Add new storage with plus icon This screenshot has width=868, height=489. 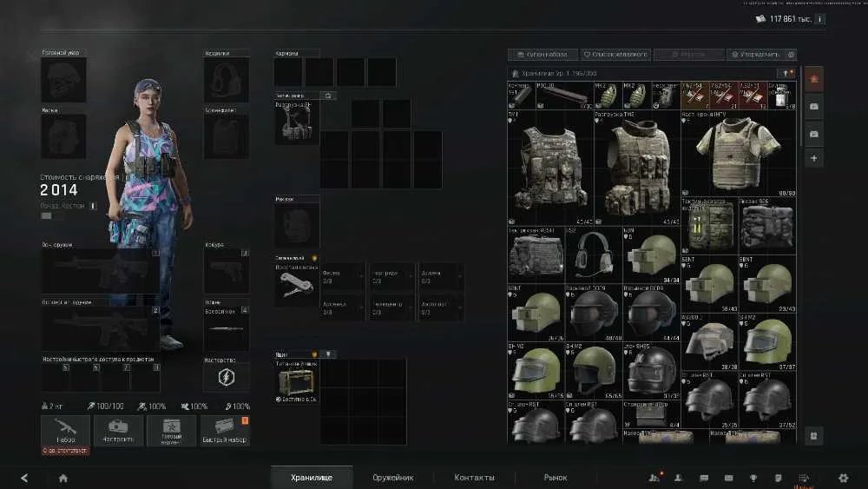coord(814,158)
